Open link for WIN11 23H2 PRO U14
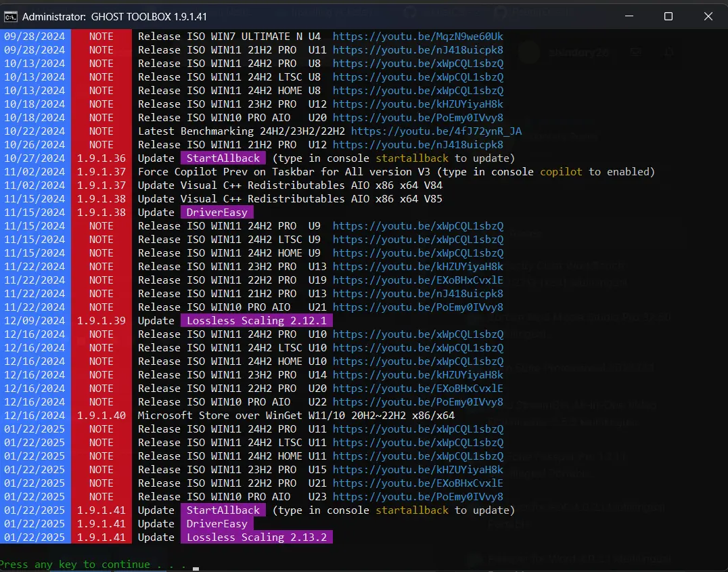 (418, 374)
